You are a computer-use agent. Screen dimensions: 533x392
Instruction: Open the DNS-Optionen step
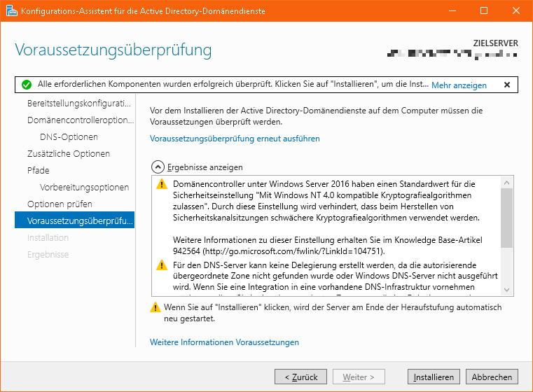click(69, 137)
